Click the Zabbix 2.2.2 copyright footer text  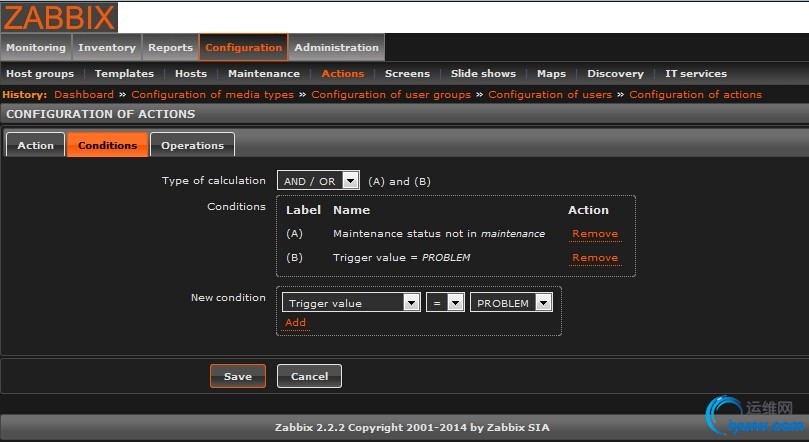tap(412, 428)
